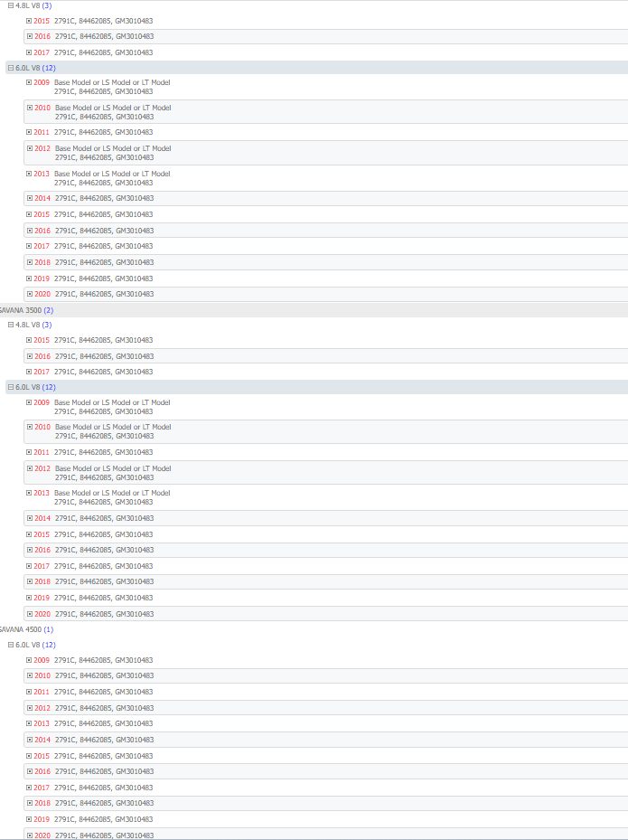Collapse the 6.0L V8 group under Savana 3500

(11, 387)
